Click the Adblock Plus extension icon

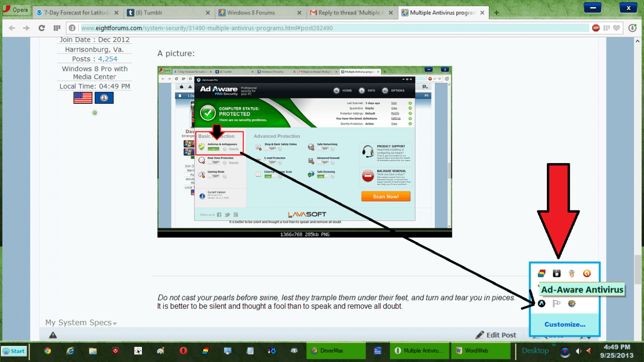pyautogui.click(x=596, y=28)
